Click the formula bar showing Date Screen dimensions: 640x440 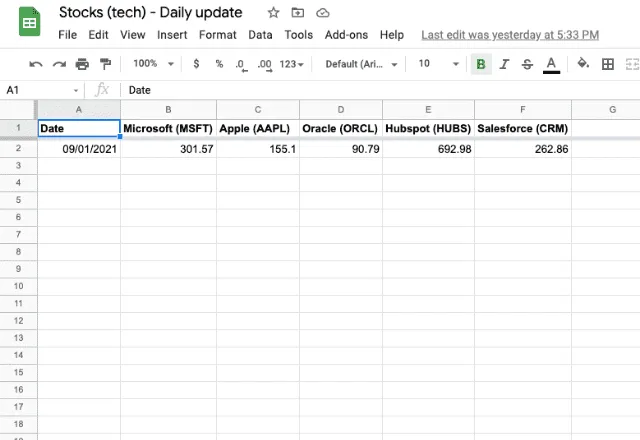point(380,90)
